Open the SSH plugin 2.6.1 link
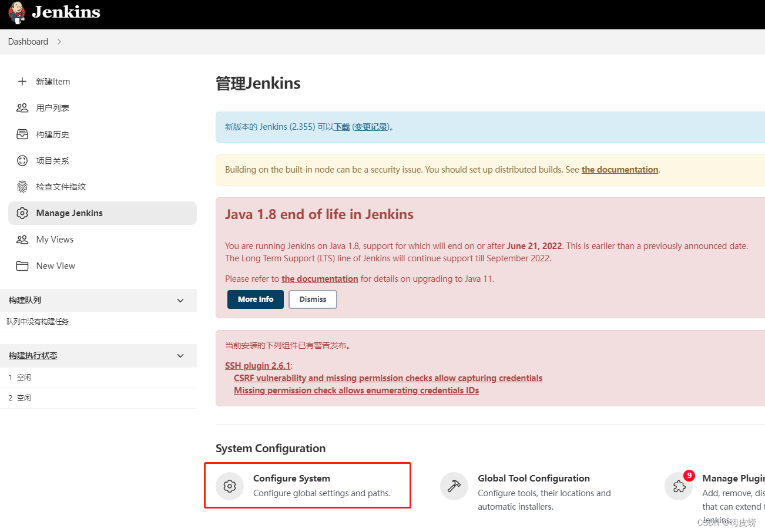Viewport: 765px width, 532px height. tap(257, 365)
